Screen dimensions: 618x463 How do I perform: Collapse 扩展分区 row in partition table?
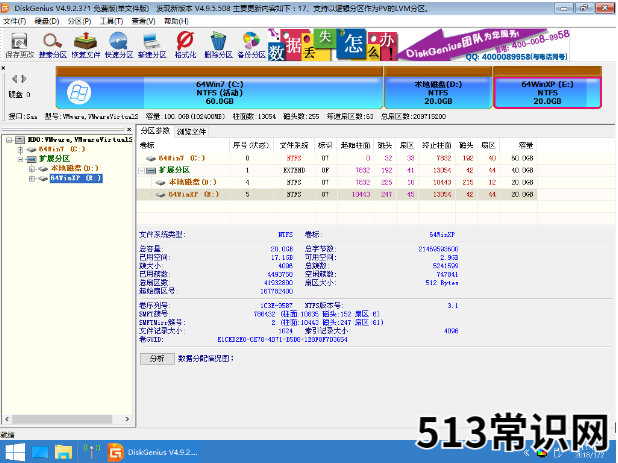tap(141, 171)
